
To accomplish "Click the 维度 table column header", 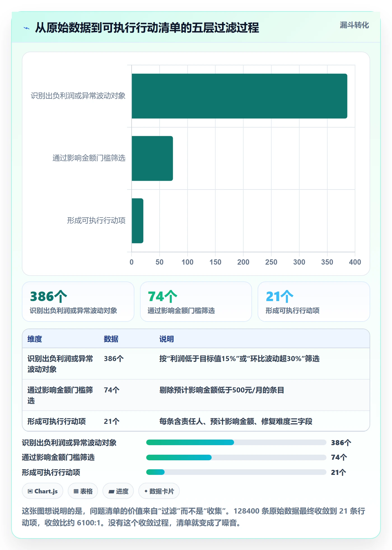I will coord(35,339).
